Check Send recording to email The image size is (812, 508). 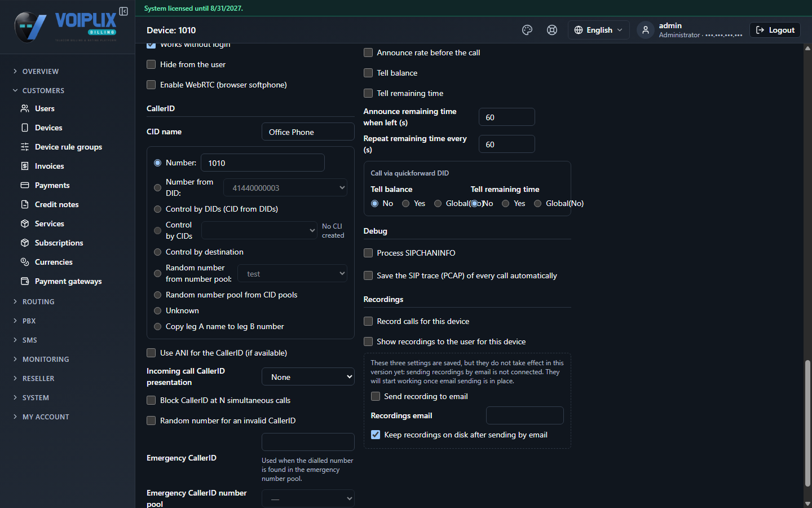(376, 396)
